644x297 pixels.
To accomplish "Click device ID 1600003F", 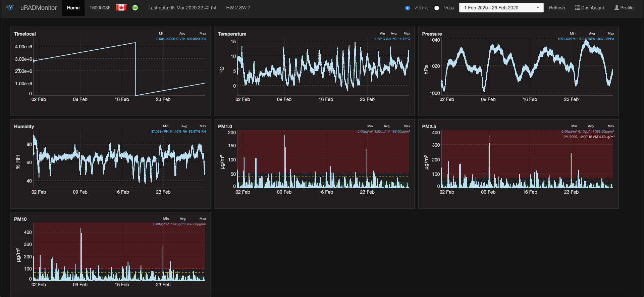I will pos(100,8).
